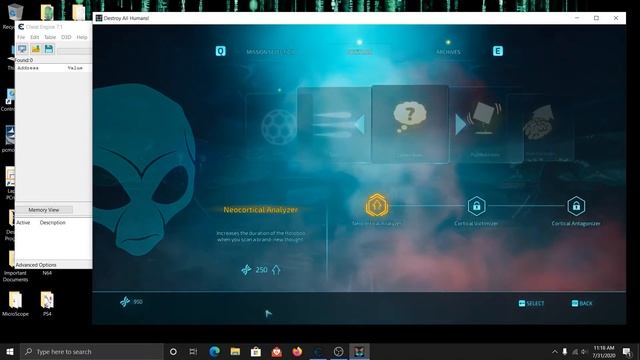
Task: Click the Memory View button
Action: [x=44, y=210]
